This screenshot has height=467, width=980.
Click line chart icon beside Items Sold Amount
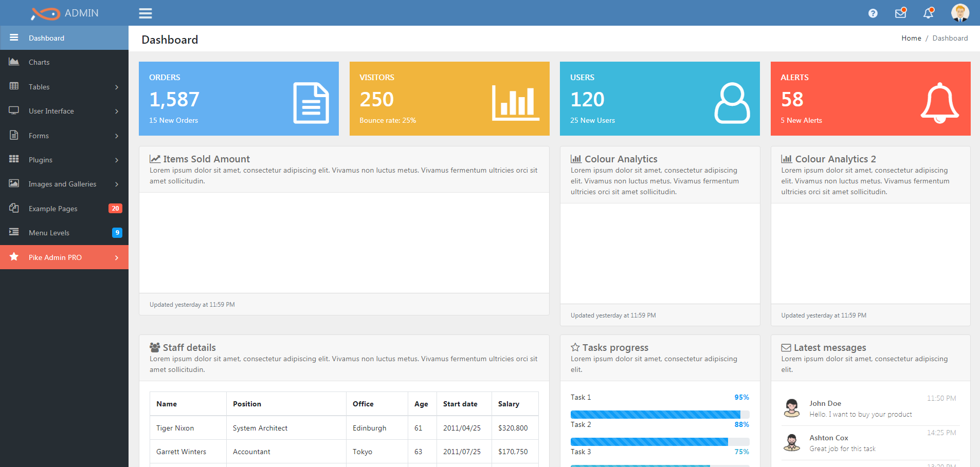coord(155,159)
